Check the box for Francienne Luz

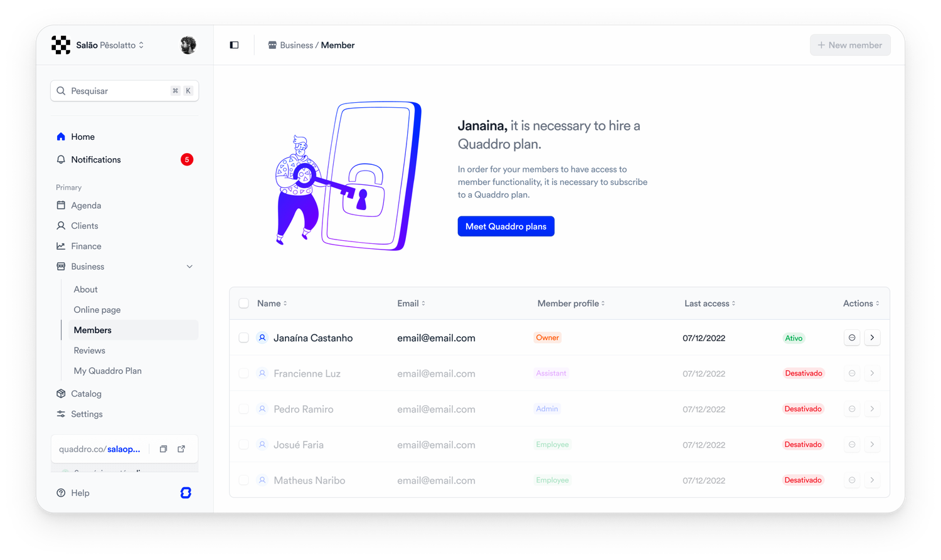pyautogui.click(x=244, y=374)
